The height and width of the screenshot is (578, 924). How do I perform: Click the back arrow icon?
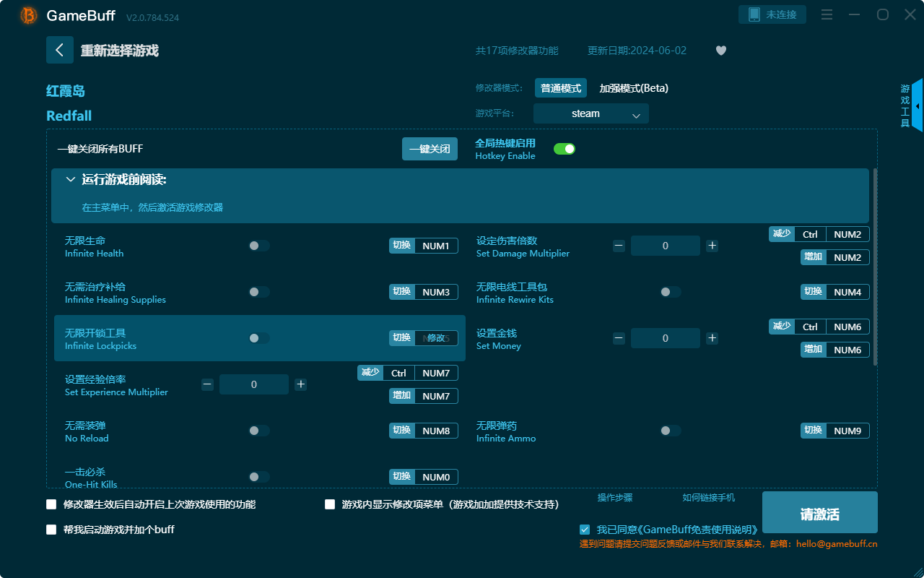(60, 50)
